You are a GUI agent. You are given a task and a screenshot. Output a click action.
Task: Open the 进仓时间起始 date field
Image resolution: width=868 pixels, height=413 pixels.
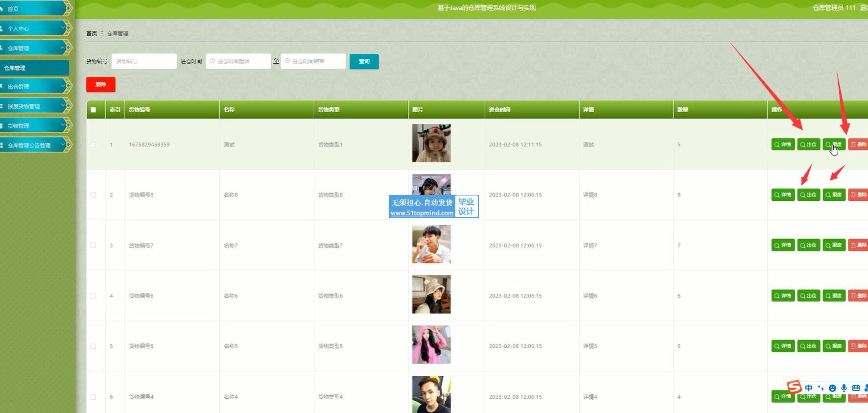point(238,61)
